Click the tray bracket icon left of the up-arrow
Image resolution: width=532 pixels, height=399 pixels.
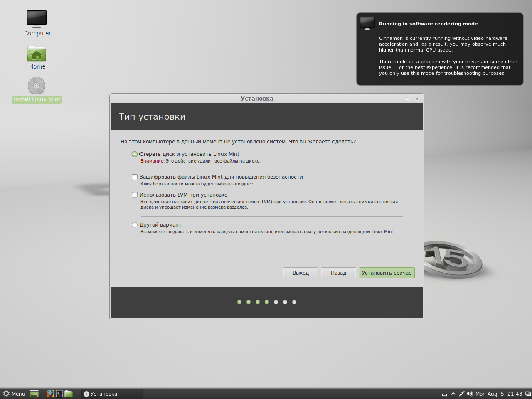444,394
